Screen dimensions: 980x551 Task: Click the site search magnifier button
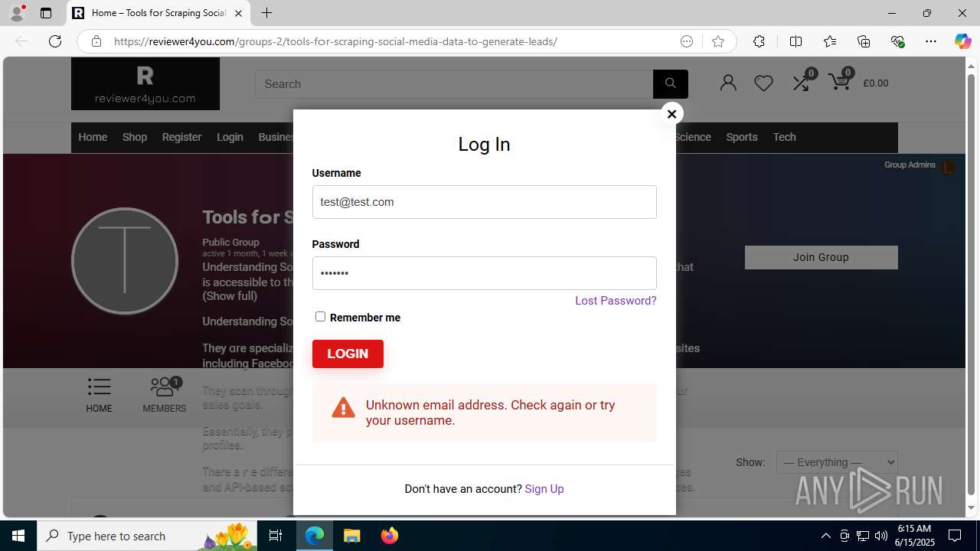670,83
